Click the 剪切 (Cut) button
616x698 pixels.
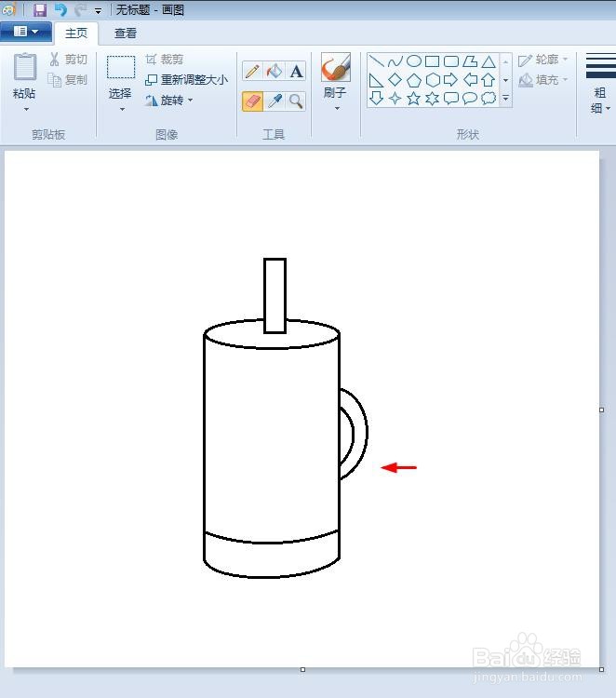pyautogui.click(x=68, y=60)
